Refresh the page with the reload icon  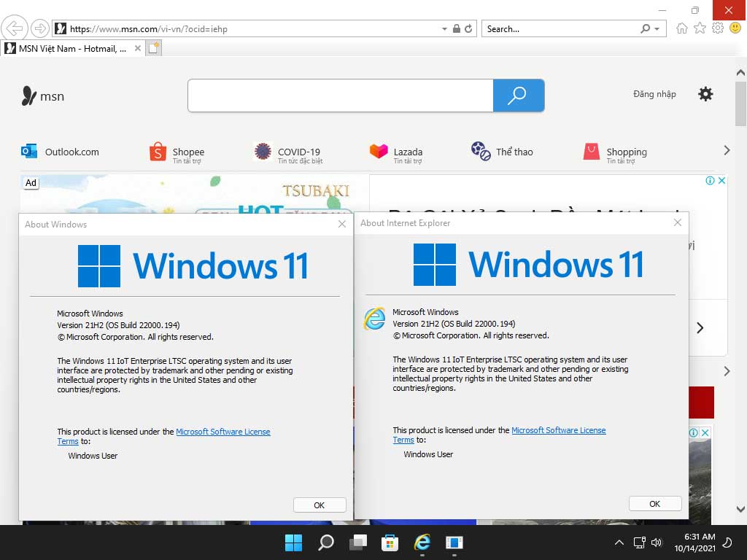pos(468,28)
